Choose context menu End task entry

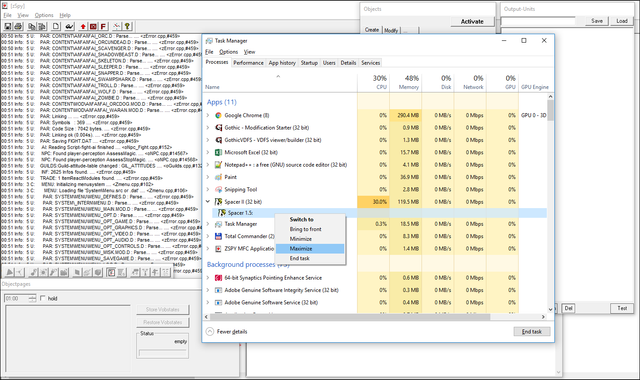[x=310, y=258]
